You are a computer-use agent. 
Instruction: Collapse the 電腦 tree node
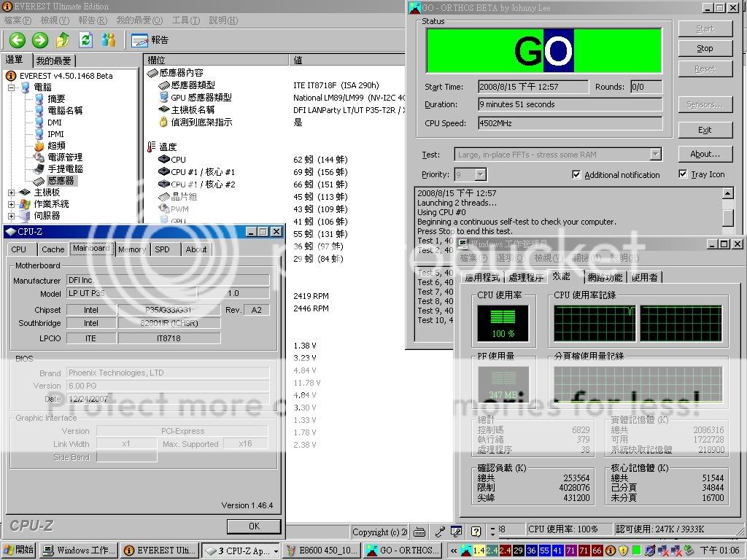point(12,87)
